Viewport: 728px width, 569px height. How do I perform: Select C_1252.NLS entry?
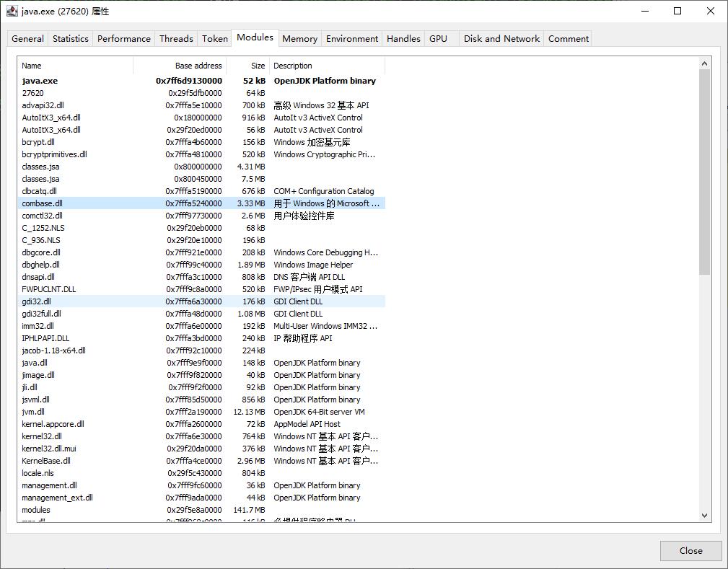tap(201, 228)
